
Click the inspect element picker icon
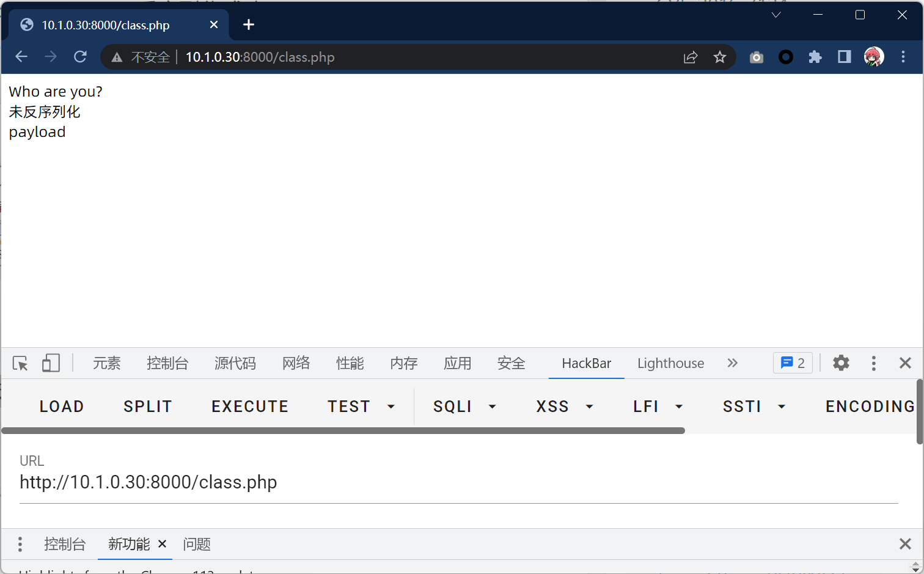point(20,363)
